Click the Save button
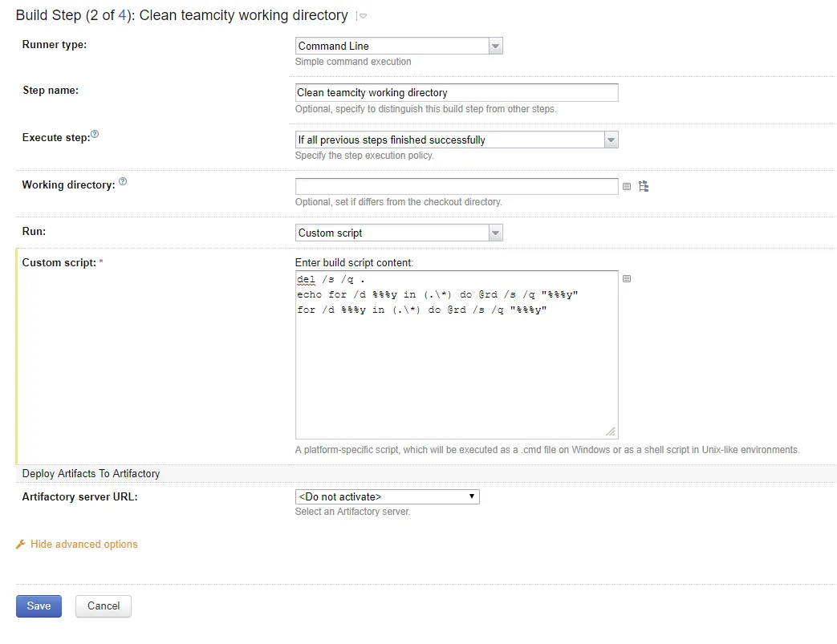837x644 pixels. tap(39, 606)
